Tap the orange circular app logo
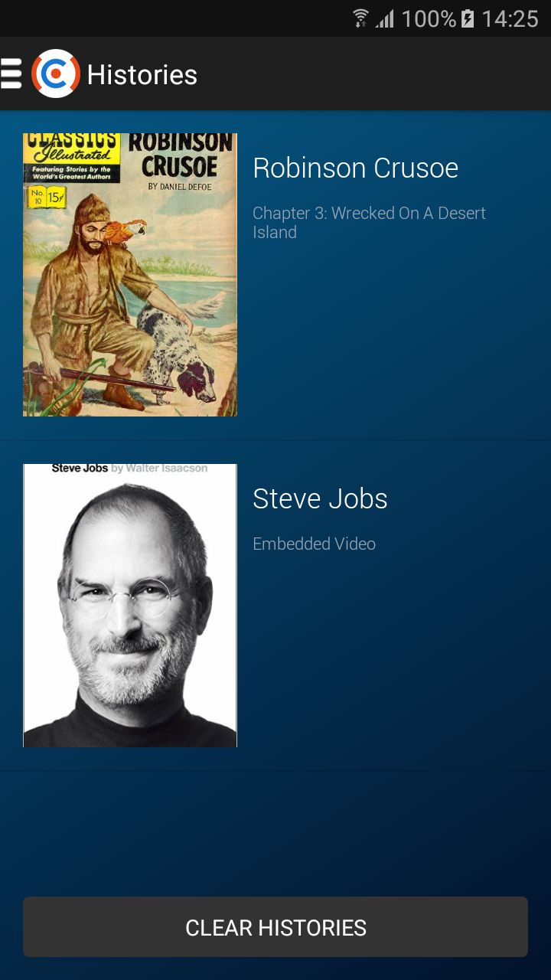The image size is (551, 980). tap(55, 73)
